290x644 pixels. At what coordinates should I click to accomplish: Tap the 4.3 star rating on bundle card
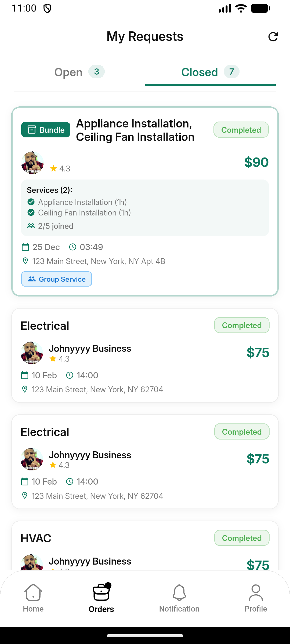[x=60, y=169]
